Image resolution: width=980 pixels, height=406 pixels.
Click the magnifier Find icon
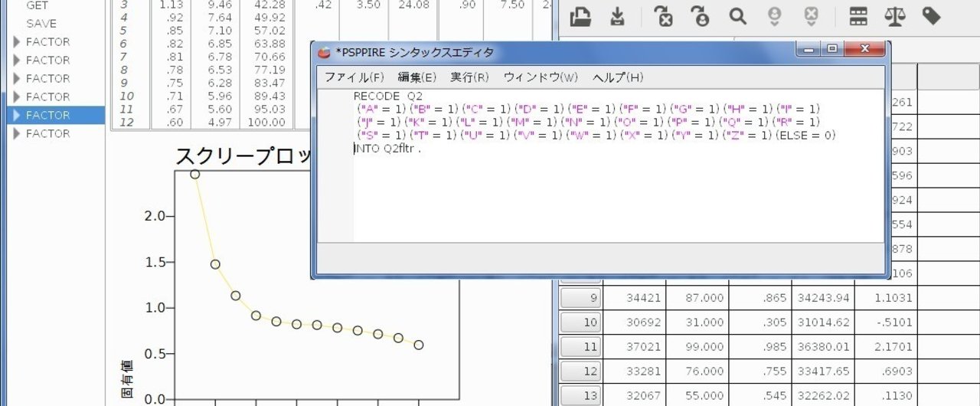pos(737,16)
